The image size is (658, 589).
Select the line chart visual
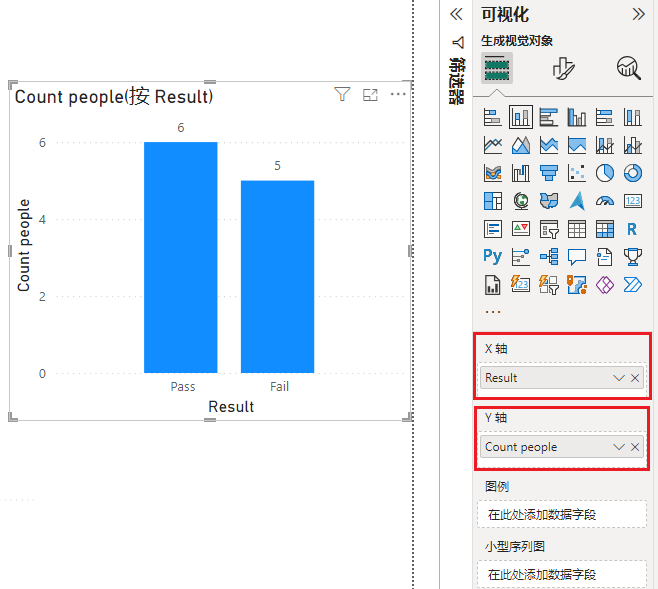[493, 145]
